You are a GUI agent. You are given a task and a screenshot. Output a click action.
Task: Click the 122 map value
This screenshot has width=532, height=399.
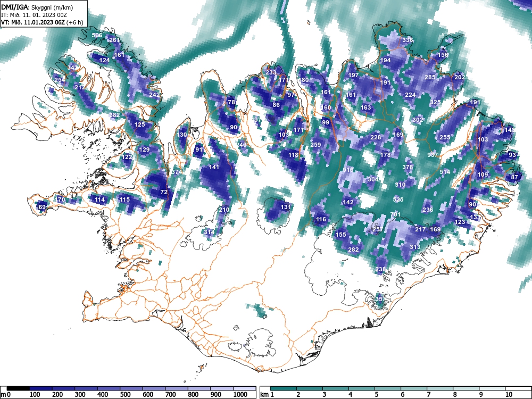(127, 157)
